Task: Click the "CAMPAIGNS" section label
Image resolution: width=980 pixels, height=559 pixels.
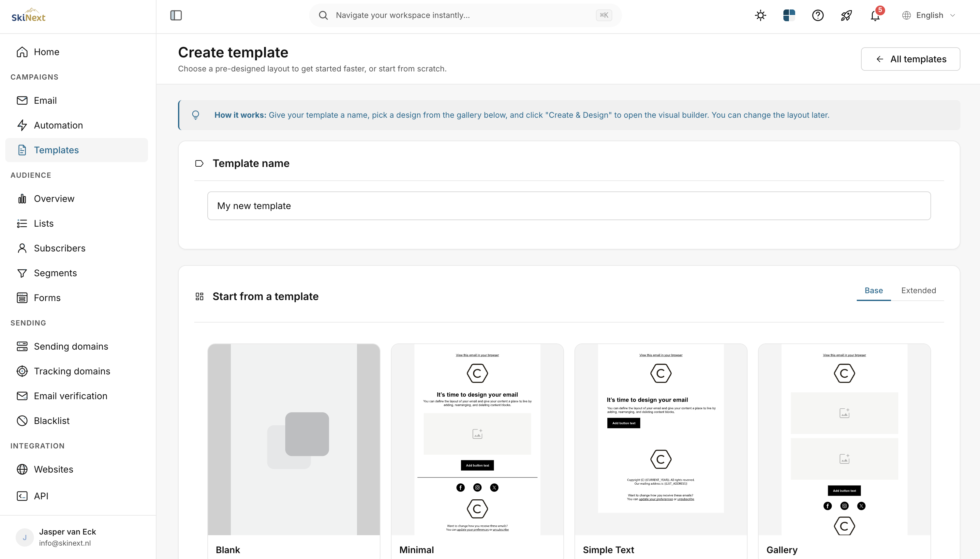Action: (x=35, y=77)
